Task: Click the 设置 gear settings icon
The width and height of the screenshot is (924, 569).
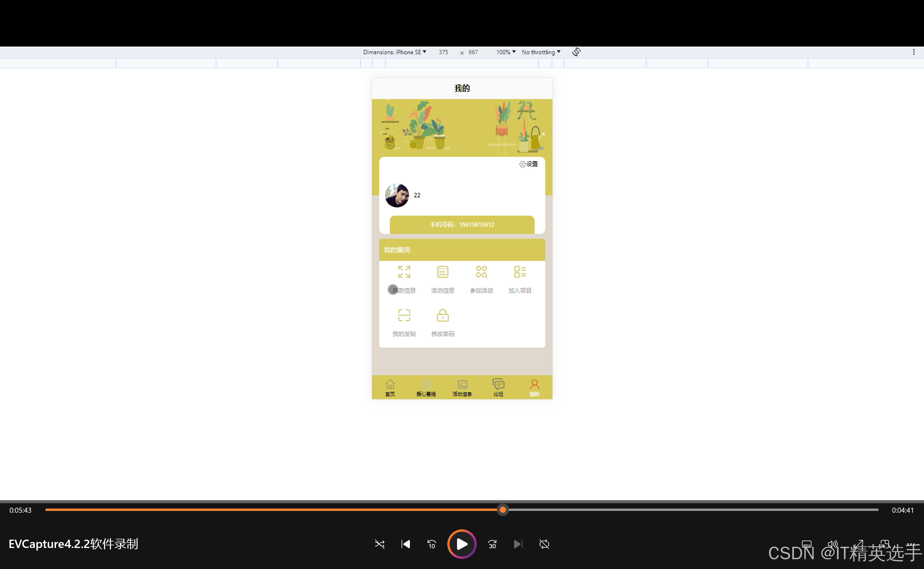Action: [522, 164]
